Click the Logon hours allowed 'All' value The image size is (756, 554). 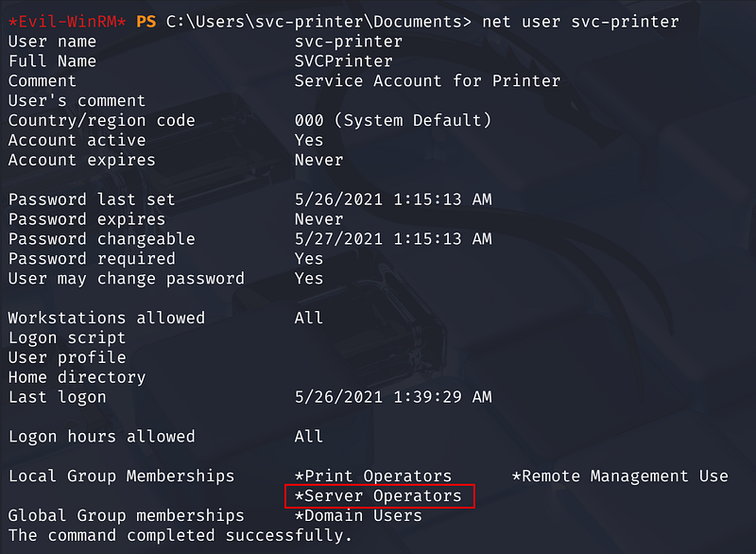coord(309,437)
